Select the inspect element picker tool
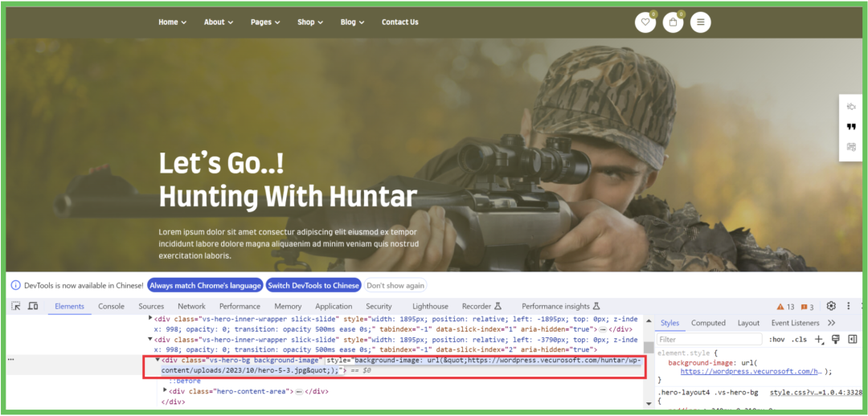 tap(17, 306)
